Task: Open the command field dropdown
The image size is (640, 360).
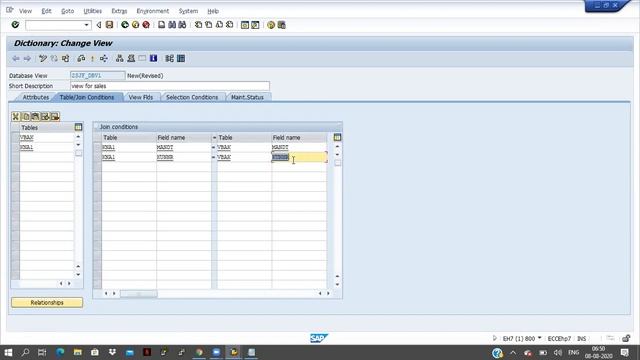Action: coord(86,25)
